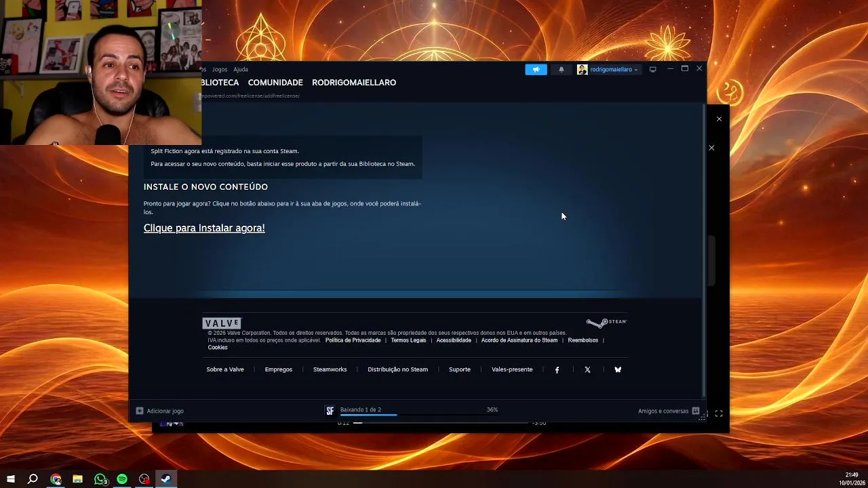This screenshot has height=488, width=868.
Task: Click Adicionar jogo at bottom left
Action: point(160,411)
